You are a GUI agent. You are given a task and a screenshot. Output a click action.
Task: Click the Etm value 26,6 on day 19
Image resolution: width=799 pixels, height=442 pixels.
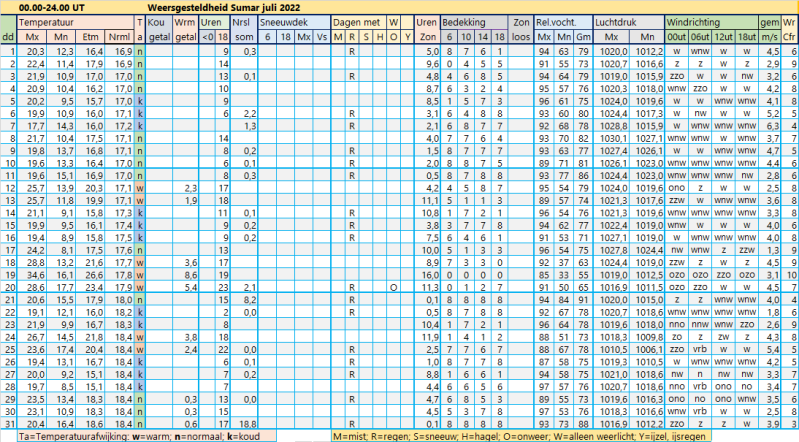point(94,275)
